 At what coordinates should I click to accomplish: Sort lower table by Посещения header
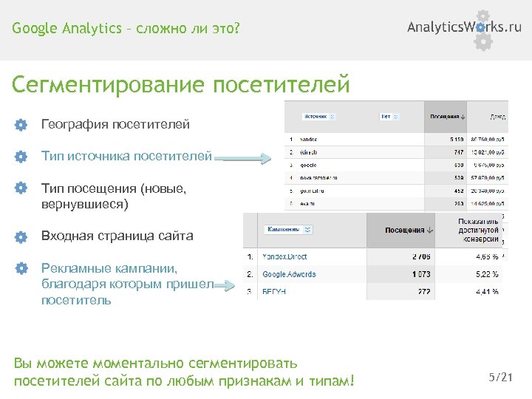[400, 230]
